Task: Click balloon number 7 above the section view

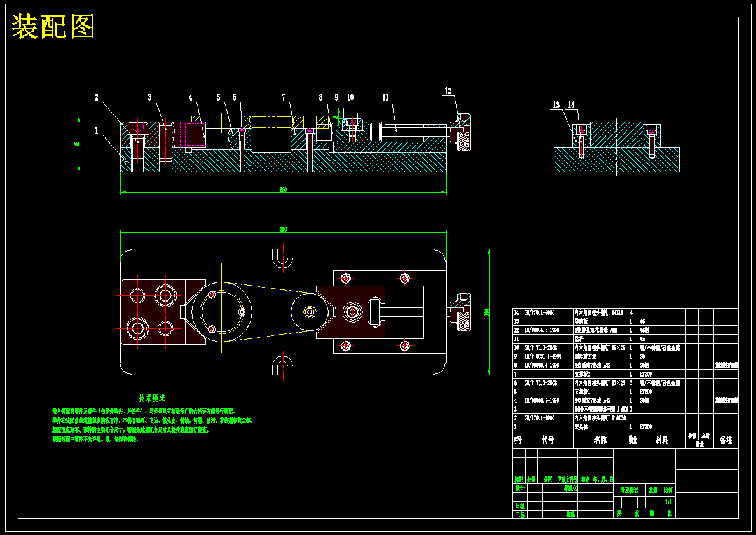Action: tap(284, 97)
